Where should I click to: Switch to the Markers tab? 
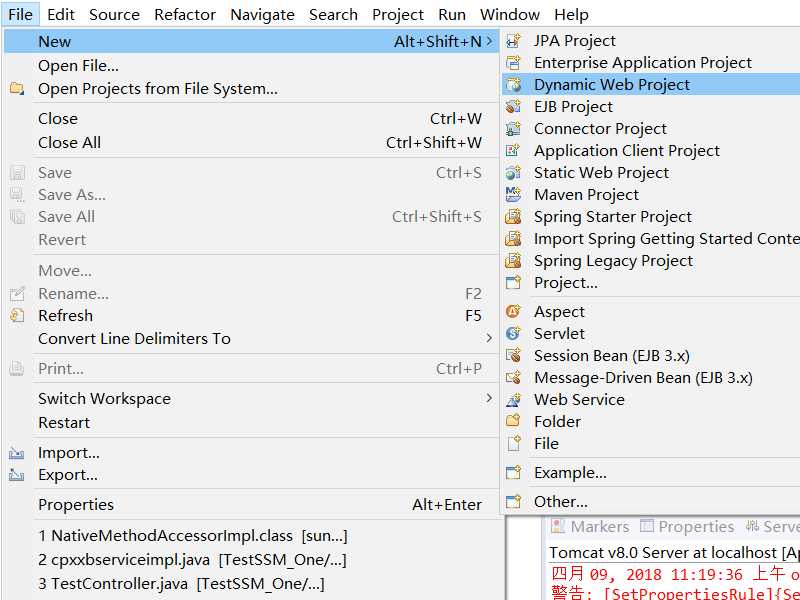pos(590,527)
